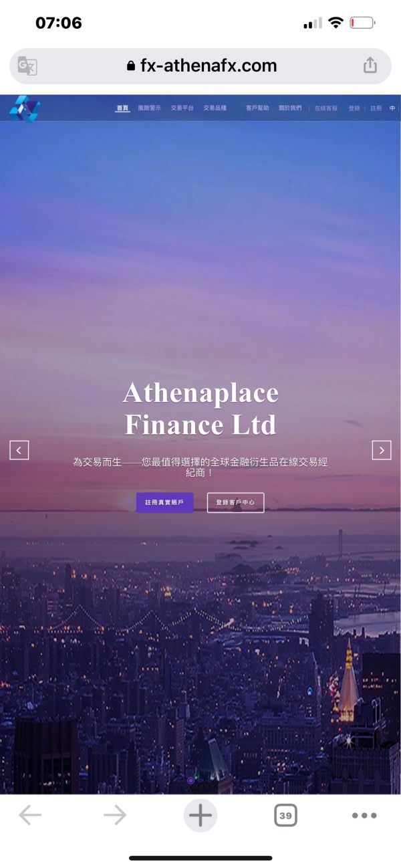The width and height of the screenshot is (401, 868).
Task: Click the 登錄客戶中心 button
Action: pyautogui.click(x=235, y=502)
